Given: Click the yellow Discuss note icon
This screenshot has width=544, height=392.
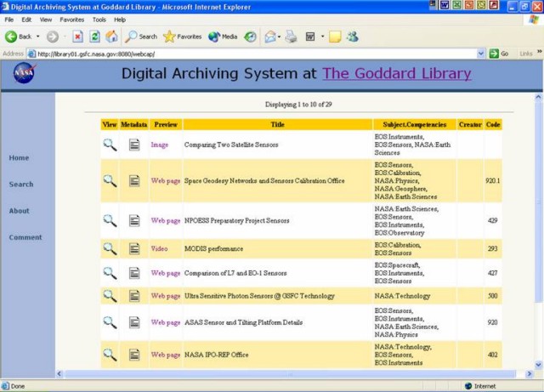Looking at the screenshot, I should pos(335,37).
